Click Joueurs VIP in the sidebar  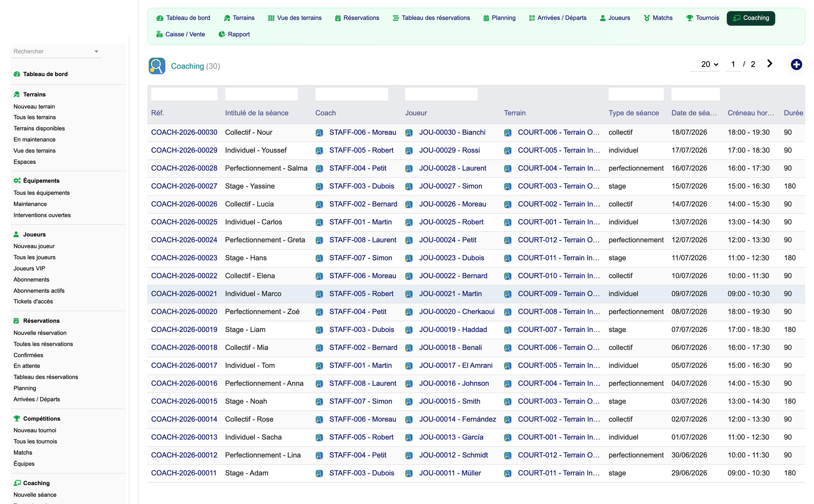pyautogui.click(x=29, y=269)
